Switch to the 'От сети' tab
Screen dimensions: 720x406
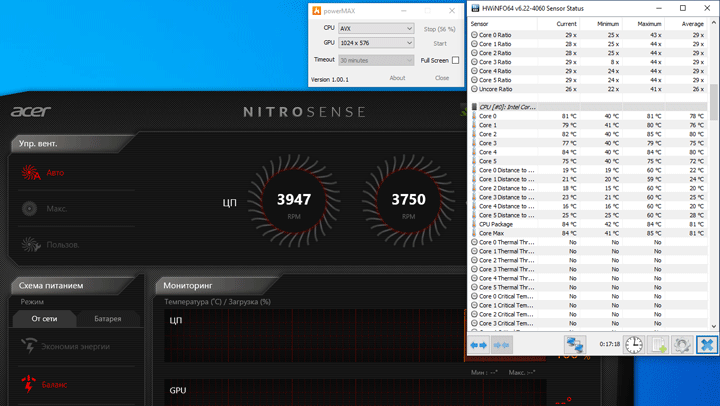click(x=45, y=318)
